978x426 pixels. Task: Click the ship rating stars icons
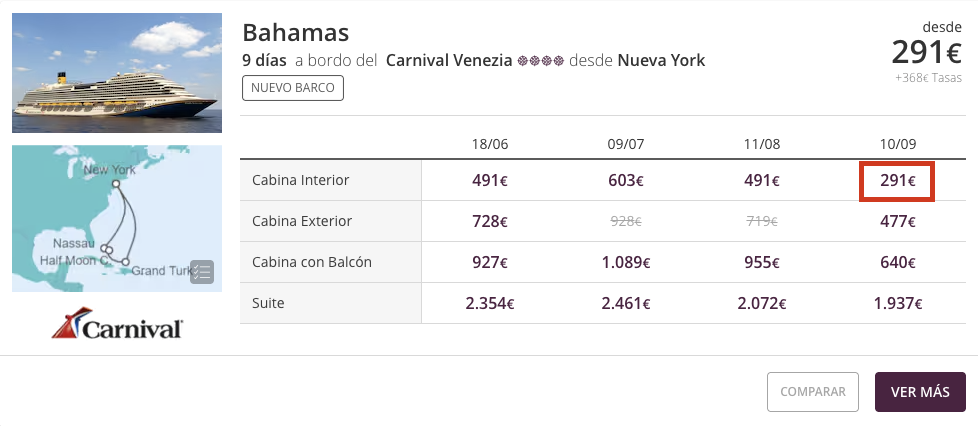541,61
